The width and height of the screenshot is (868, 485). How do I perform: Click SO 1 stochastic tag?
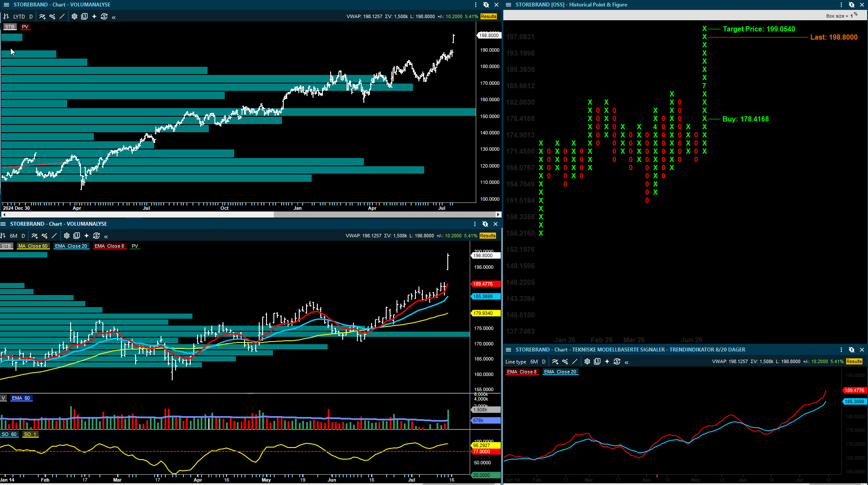(30, 434)
